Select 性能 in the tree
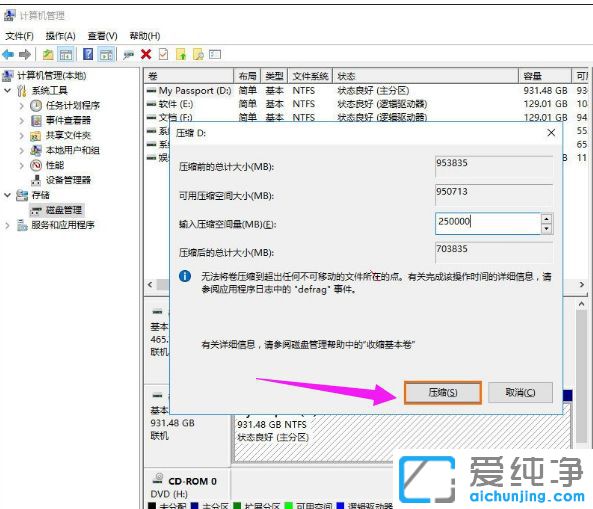The width and height of the screenshot is (593, 509). coord(55,165)
